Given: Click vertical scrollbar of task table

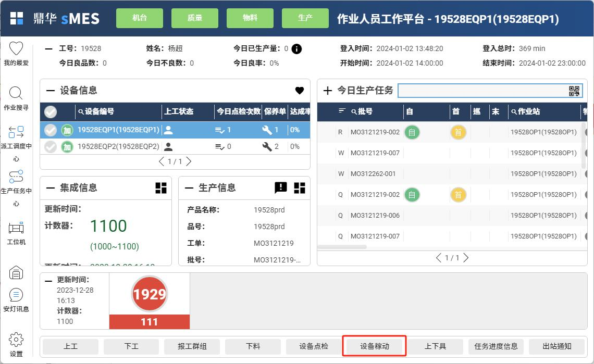Looking at the screenshot, I should click(584, 146).
